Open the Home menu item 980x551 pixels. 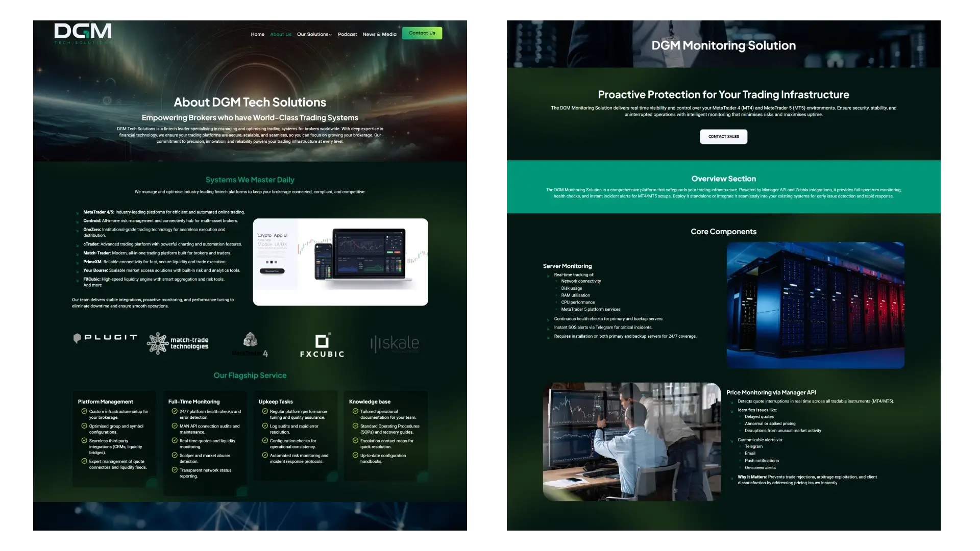pos(258,34)
